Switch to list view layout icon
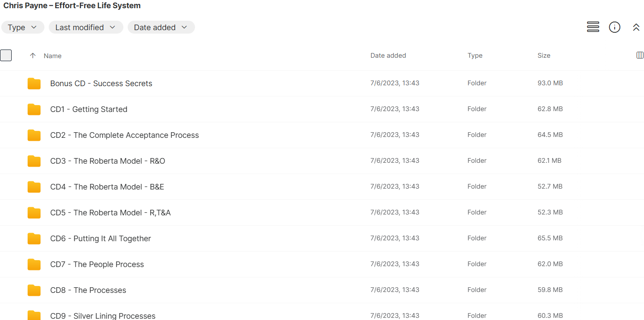Image resolution: width=644 pixels, height=320 pixels. [x=593, y=27]
